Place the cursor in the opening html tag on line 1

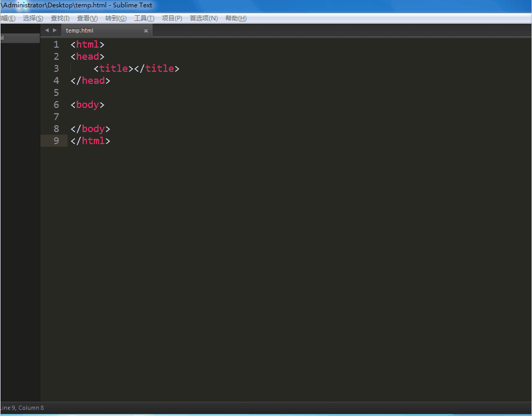(x=88, y=45)
